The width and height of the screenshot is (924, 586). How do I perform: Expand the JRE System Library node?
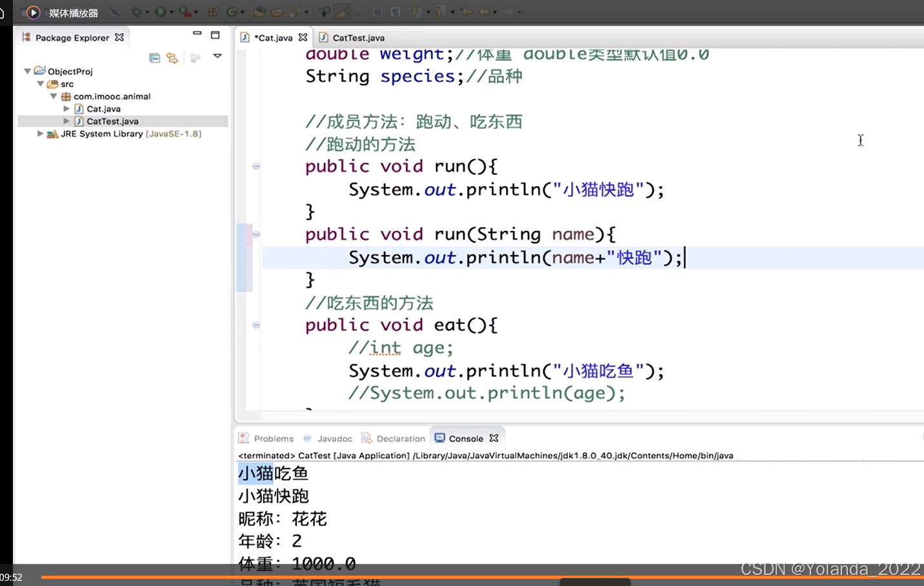pyautogui.click(x=40, y=134)
